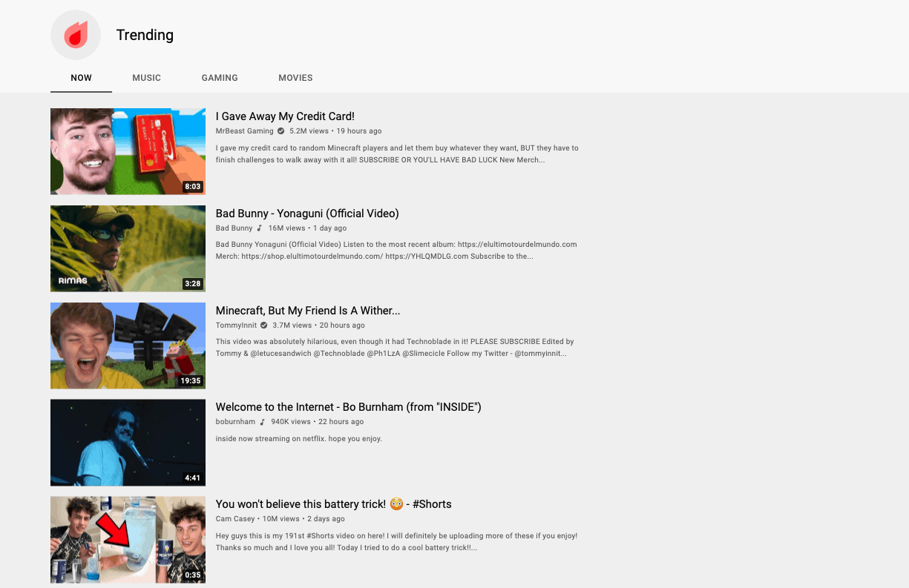Click description "This video was absolutely hilarious"

[395, 348]
